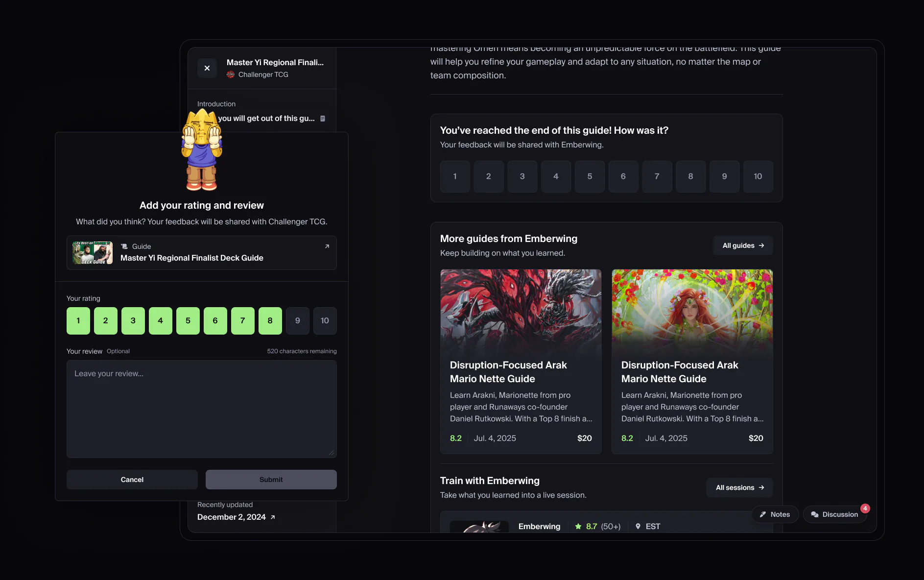Cancel the rating and review dialog

tap(132, 480)
